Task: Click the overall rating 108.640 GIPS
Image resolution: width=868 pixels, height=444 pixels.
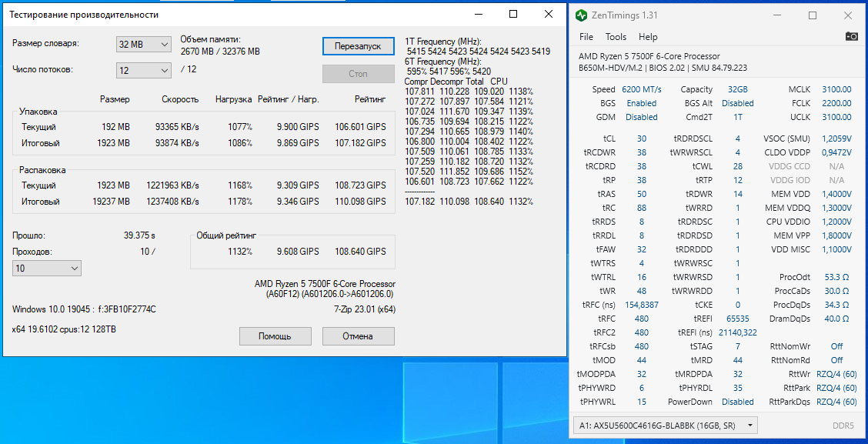Action: tap(360, 252)
